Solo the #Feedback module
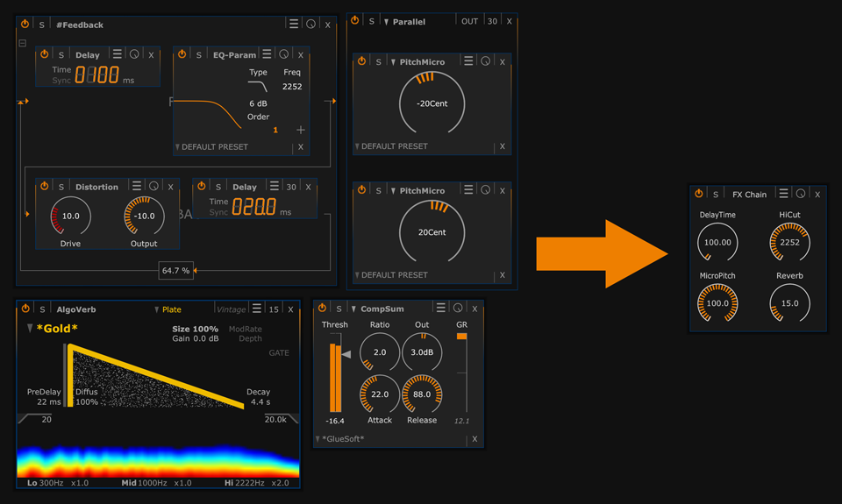This screenshot has height=504, width=842. tap(41, 25)
